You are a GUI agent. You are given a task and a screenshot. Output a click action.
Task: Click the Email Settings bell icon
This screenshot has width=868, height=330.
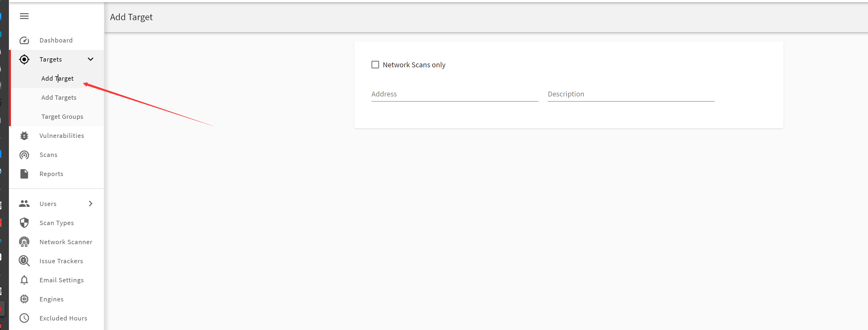(24, 280)
